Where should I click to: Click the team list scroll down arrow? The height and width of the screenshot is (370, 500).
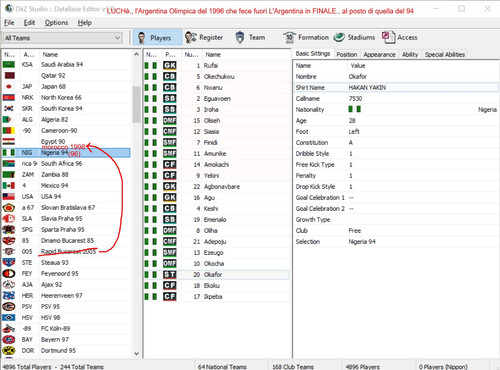click(136, 353)
